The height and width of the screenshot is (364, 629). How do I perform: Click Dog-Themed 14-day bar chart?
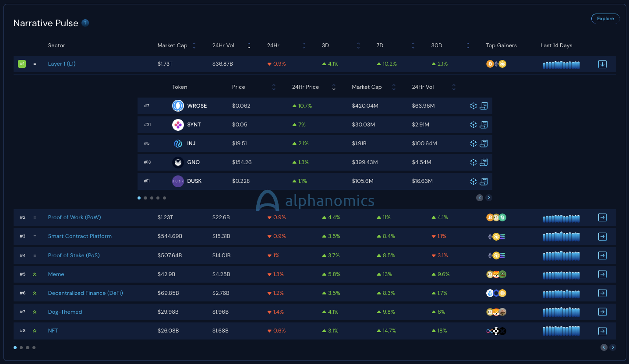click(561, 312)
